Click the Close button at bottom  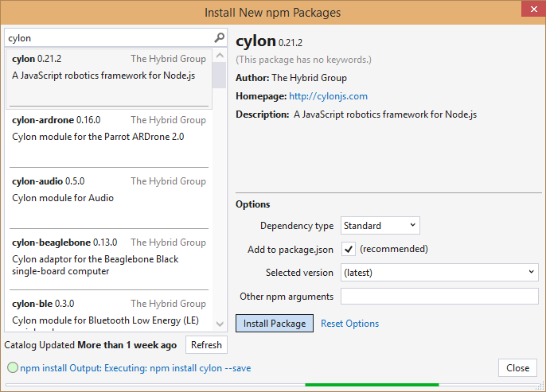[x=517, y=368]
